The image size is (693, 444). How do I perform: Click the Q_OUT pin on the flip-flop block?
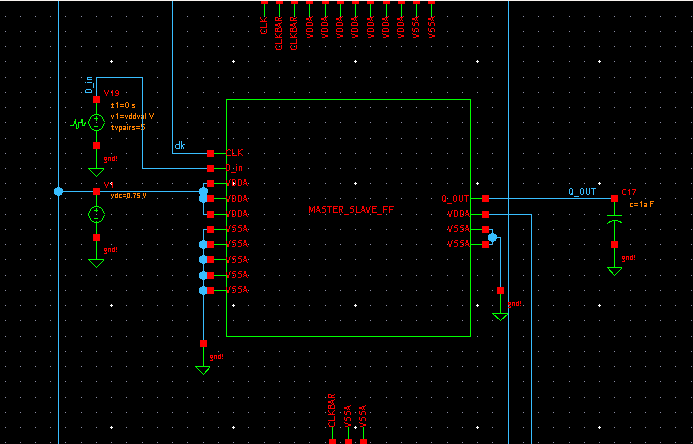pyautogui.click(x=485, y=198)
